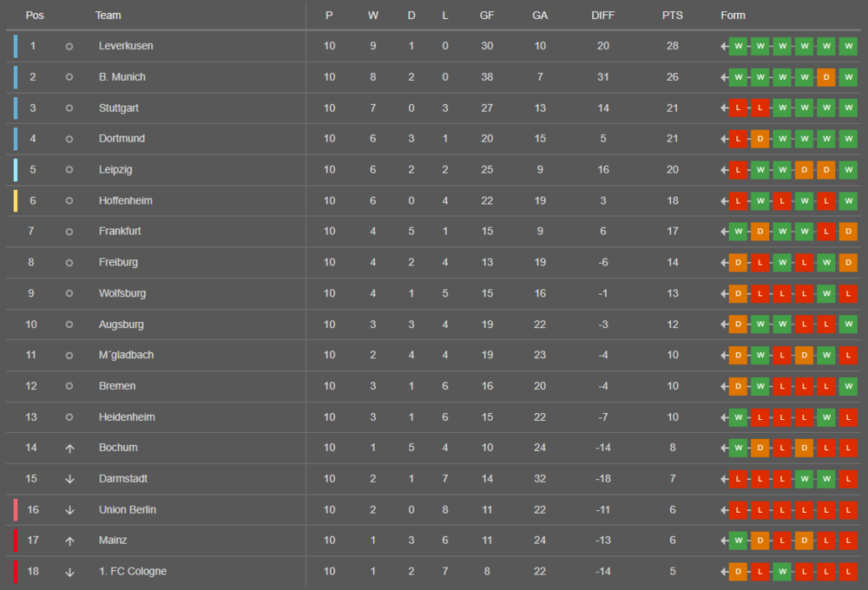Viewport: 868px width, 590px height.
Task: Click the green win badge in Wolfsburg's form
Action: 826,293
